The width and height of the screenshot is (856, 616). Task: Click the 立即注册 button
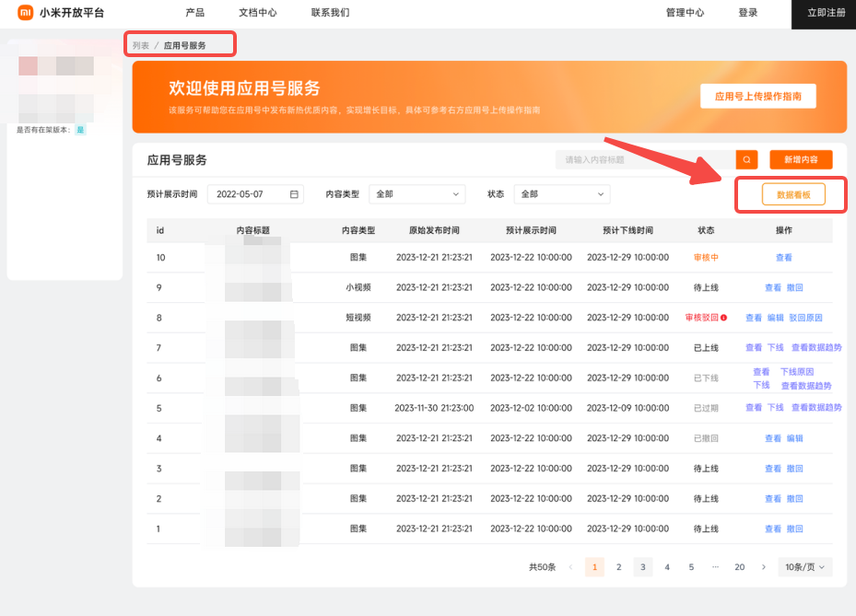pos(826,13)
